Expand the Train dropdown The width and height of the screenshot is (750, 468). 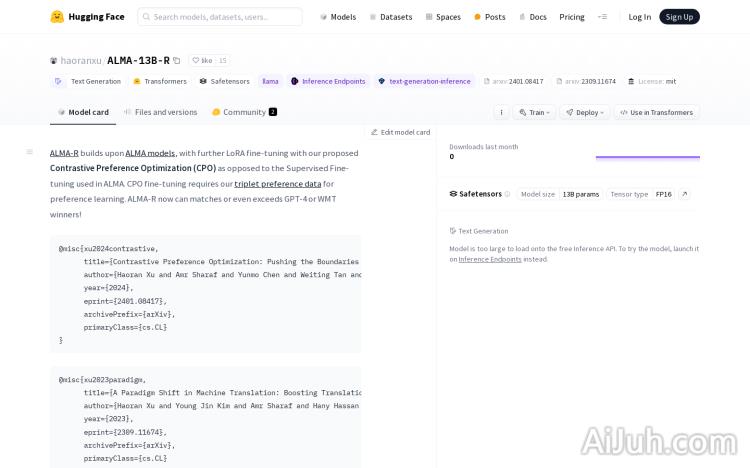534,112
